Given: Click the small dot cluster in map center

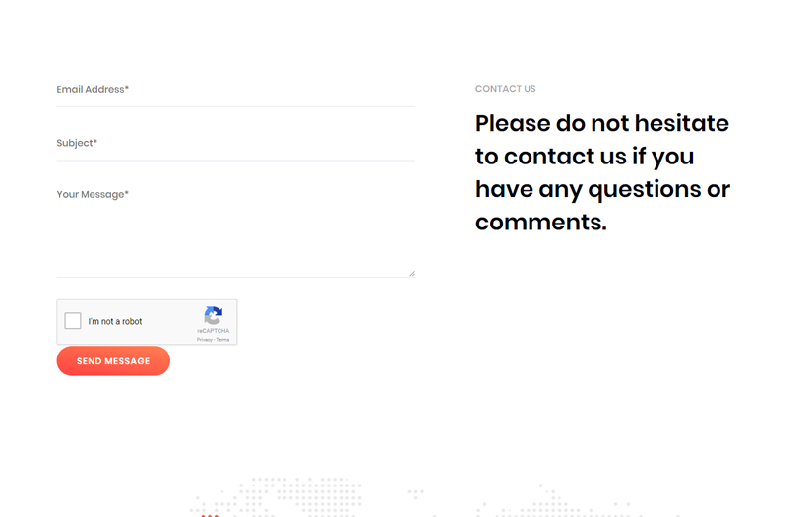Looking at the screenshot, I should tap(415, 492).
